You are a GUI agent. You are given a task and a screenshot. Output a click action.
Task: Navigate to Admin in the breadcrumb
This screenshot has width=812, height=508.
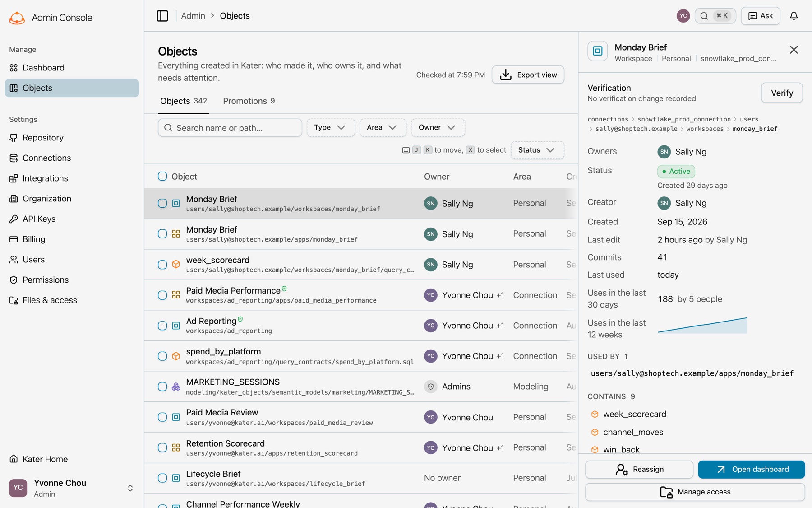(193, 16)
